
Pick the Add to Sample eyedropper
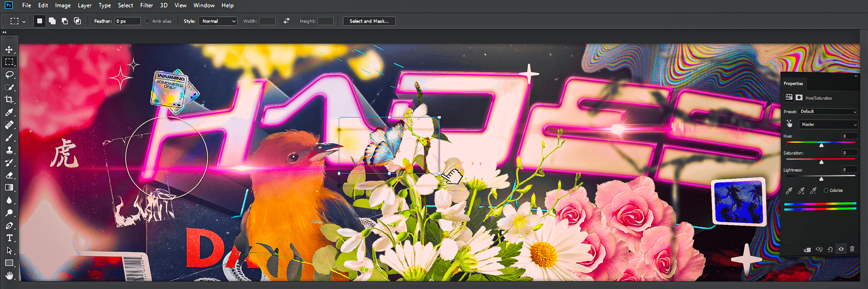coord(801,191)
